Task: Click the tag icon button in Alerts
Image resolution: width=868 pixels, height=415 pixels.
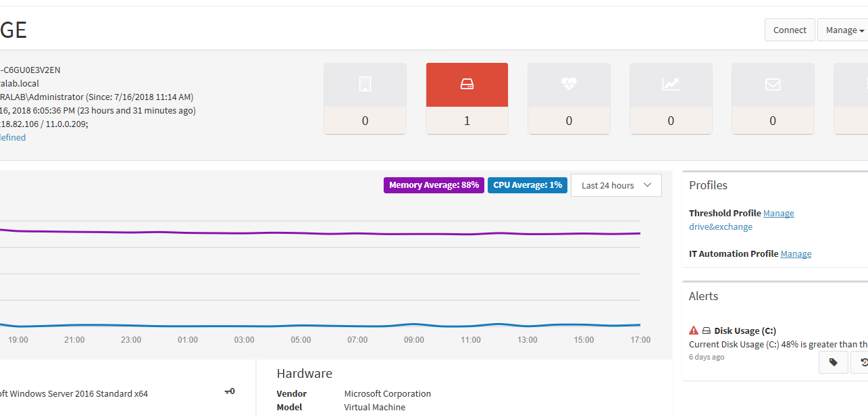Action: pos(833,362)
